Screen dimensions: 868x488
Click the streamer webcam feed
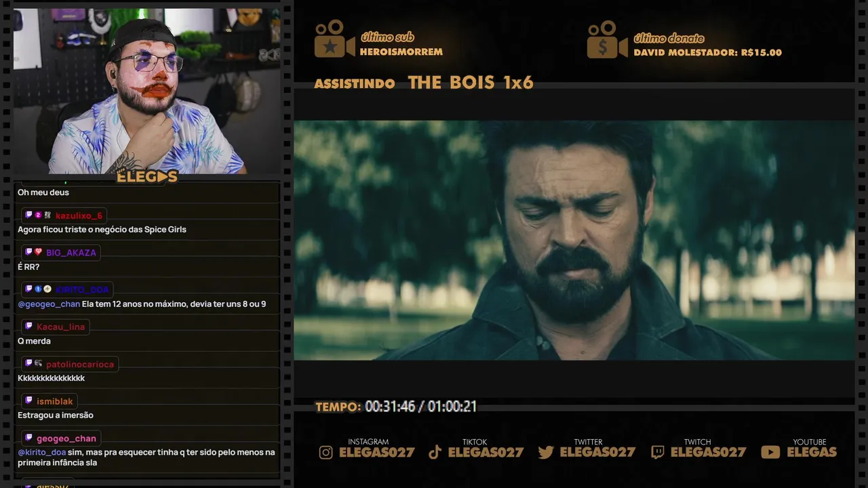(146, 91)
